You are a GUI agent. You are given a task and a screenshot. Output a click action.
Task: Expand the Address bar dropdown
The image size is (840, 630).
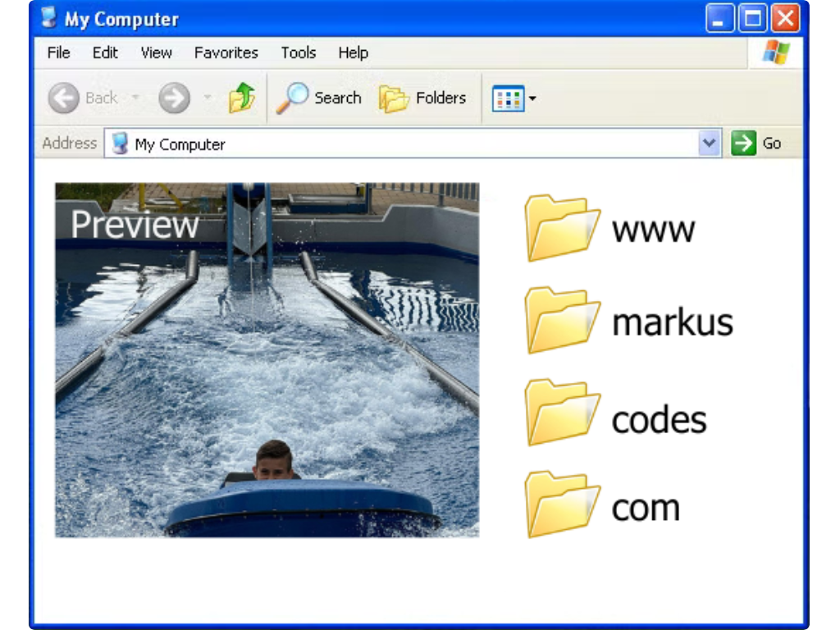click(x=710, y=144)
